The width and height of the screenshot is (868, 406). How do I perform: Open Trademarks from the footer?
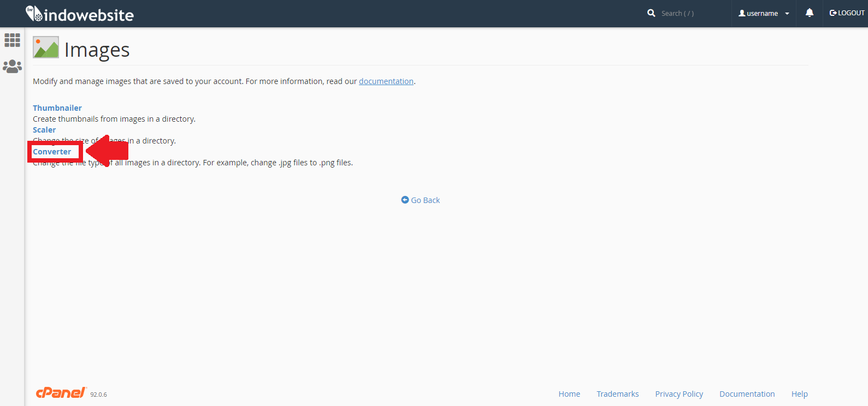(617, 394)
